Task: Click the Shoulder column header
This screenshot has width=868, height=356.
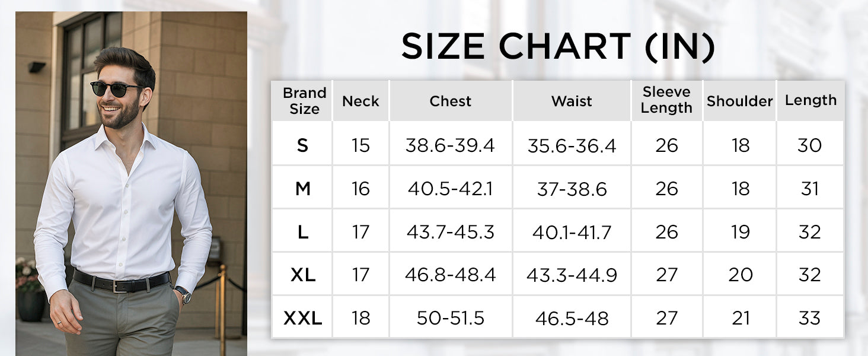Action: point(739,101)
